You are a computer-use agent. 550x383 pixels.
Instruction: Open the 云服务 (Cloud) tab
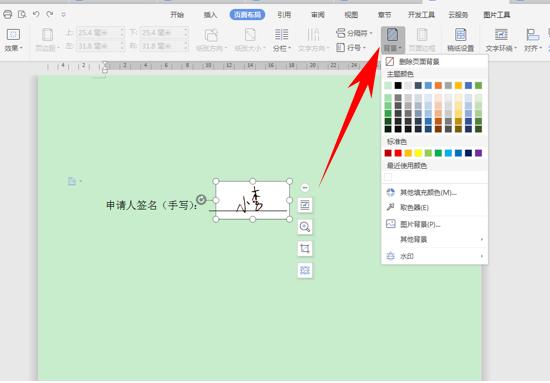point(458,15)
